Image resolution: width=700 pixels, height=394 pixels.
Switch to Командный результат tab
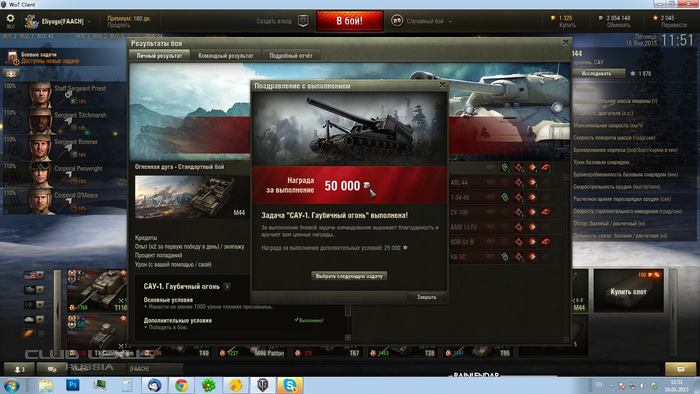pyautogui.click(x=226, y=56)
